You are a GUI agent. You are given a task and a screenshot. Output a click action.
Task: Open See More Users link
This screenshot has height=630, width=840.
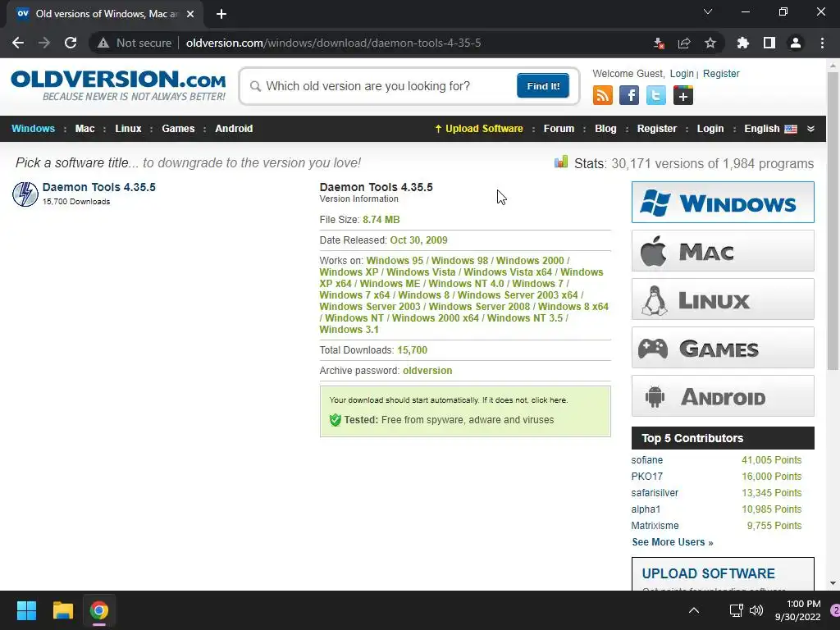(673, 542)
